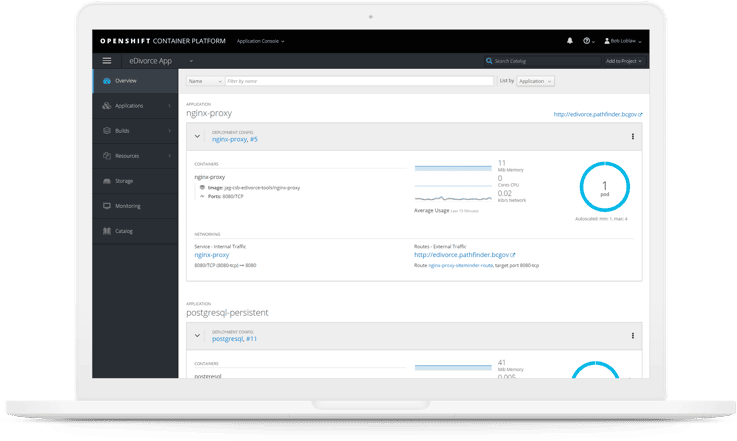Viewport: 737px width, 441px height.
Task: Open Monitoring in the sidebar
Action: click(x=135, y=206)
